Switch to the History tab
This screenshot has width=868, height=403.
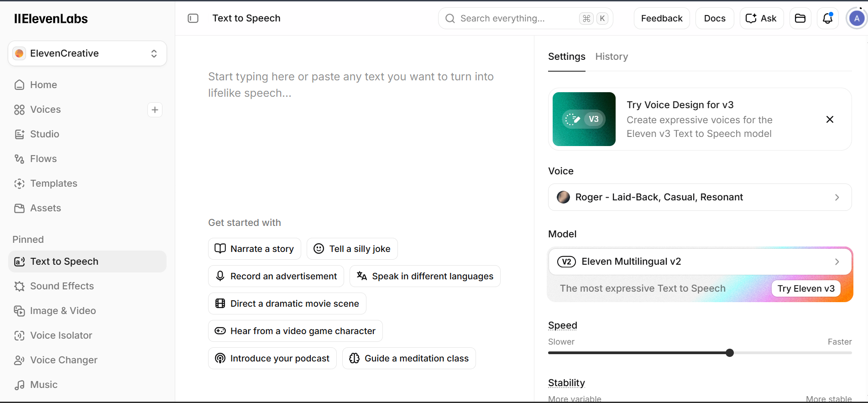[x=612, y=57]
